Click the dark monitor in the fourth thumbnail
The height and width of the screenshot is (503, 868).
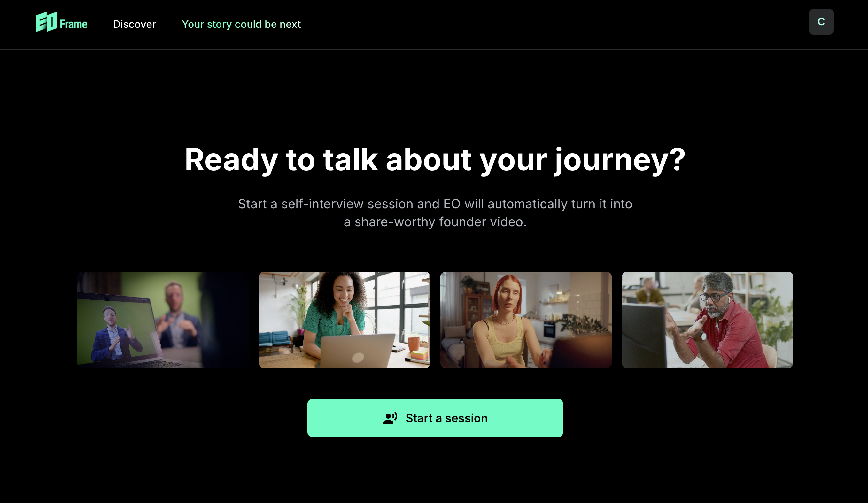pyautogui.click(x=644, y=336)
